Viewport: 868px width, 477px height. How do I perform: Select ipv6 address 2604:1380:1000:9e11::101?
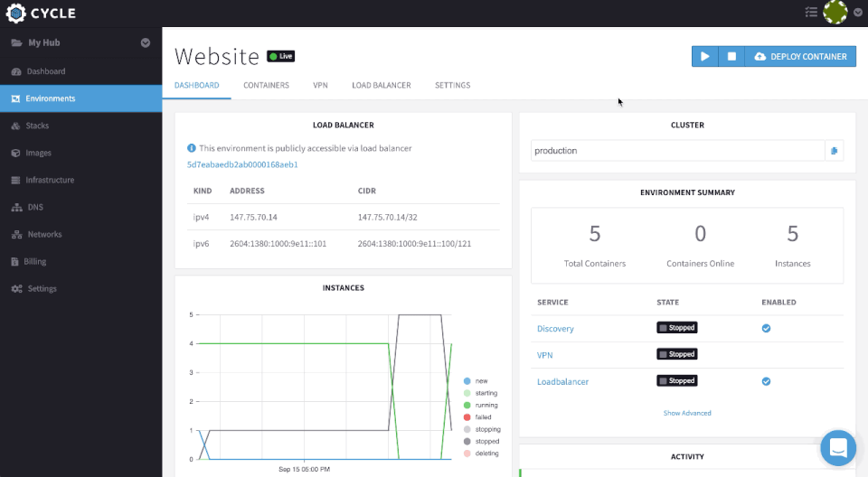(278, 244)
